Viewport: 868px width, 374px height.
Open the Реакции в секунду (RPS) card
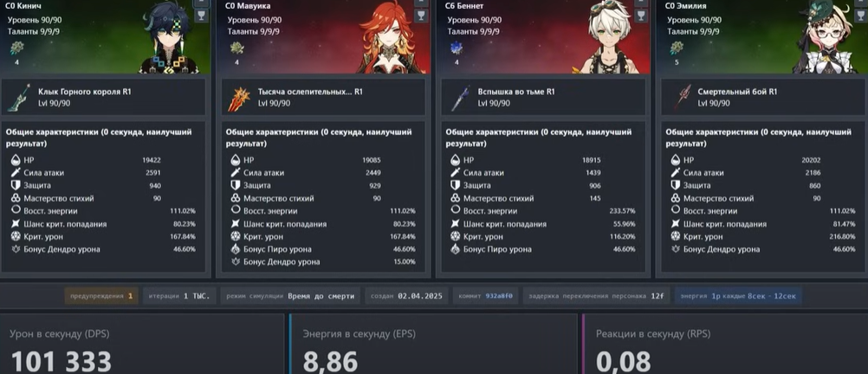coord(724,344)
